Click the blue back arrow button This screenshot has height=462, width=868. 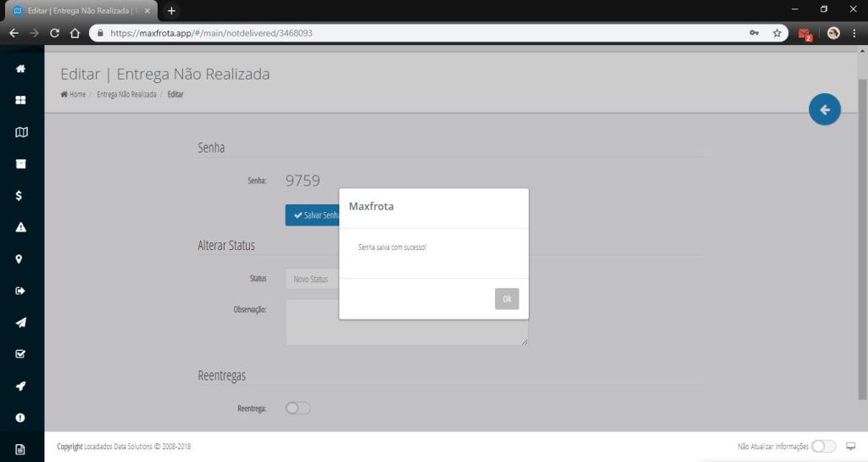pos(824,109)
